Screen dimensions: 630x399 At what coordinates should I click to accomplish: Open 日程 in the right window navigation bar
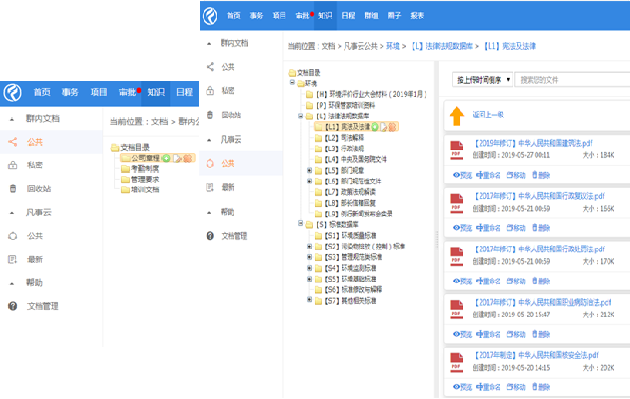(x=348, y=16)
